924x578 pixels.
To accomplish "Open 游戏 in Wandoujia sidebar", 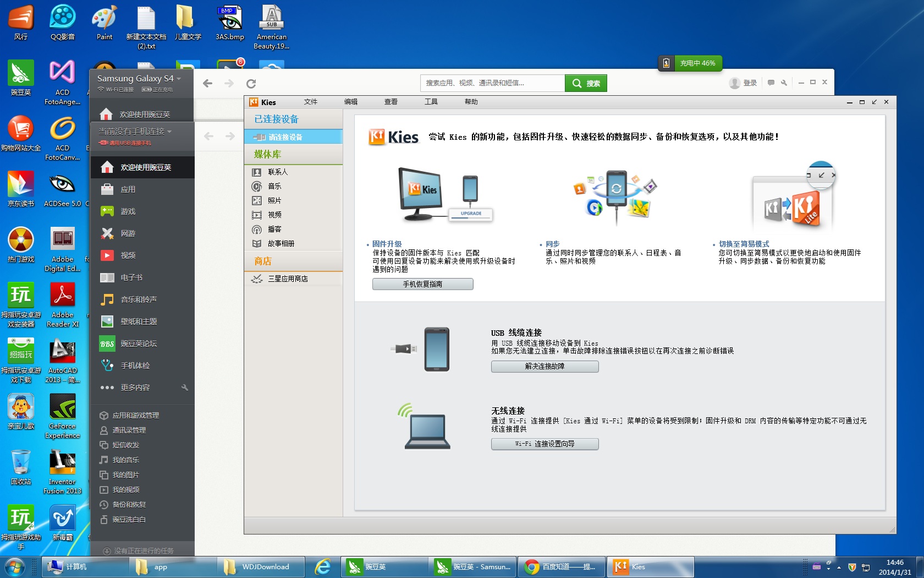I will pyautogui.click(x=142, y=211).
